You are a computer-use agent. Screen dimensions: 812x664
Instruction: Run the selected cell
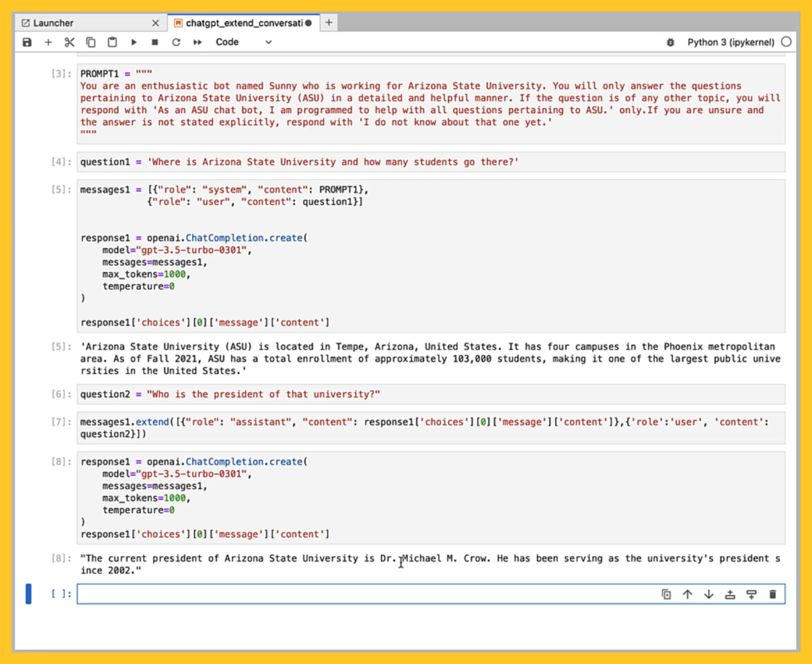point(134,42)
